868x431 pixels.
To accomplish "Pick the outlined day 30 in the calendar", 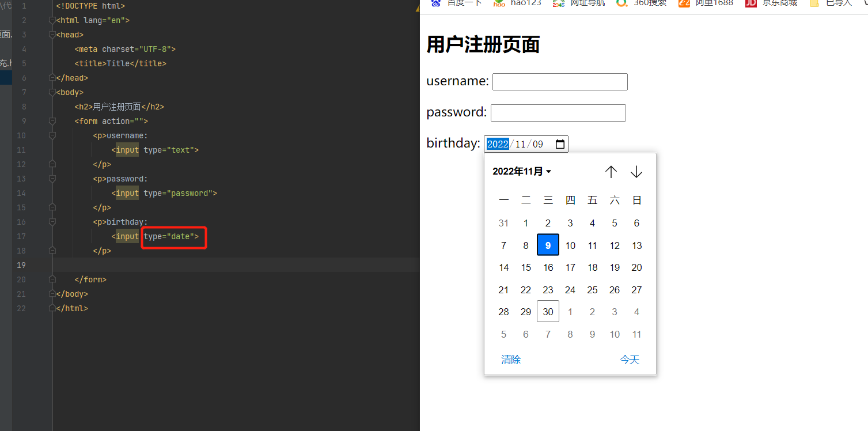I will point(548,312).
